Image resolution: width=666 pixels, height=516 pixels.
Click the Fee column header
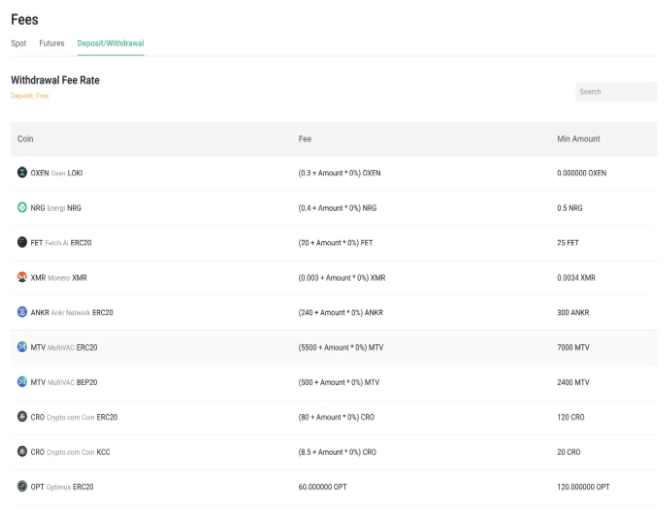point(305,139)
